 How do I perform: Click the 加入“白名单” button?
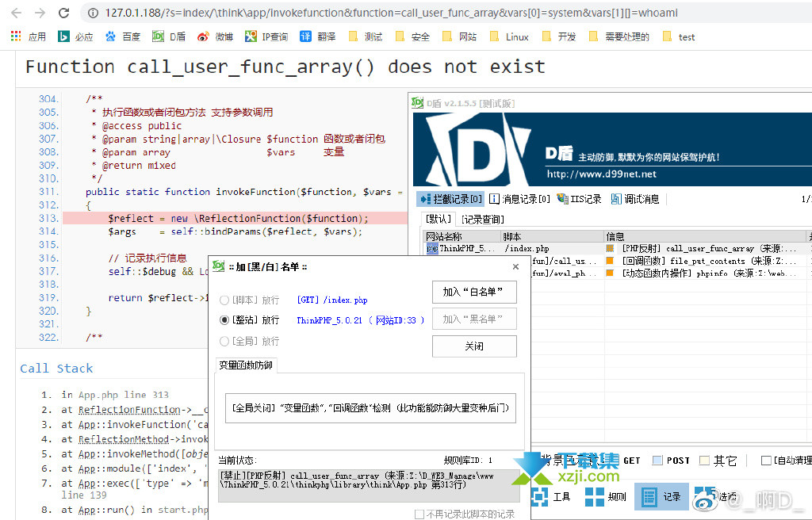[x=474, y=292]
